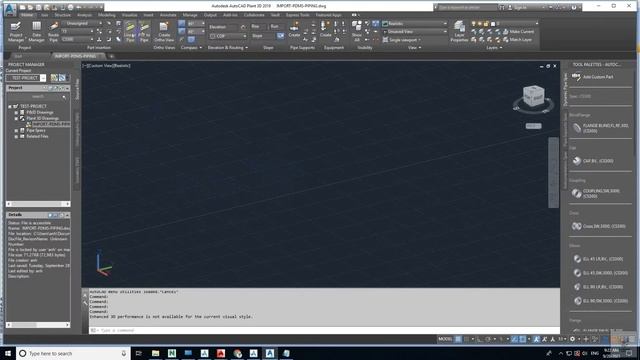Toggle object snap tracking in status bar
Viewport: 640px width, 360px height.
point(514,339)
